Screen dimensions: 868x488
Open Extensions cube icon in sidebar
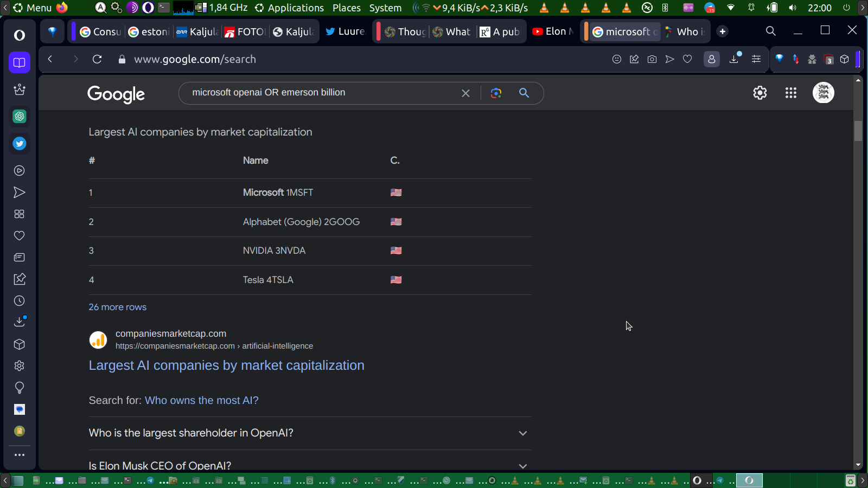20,344
